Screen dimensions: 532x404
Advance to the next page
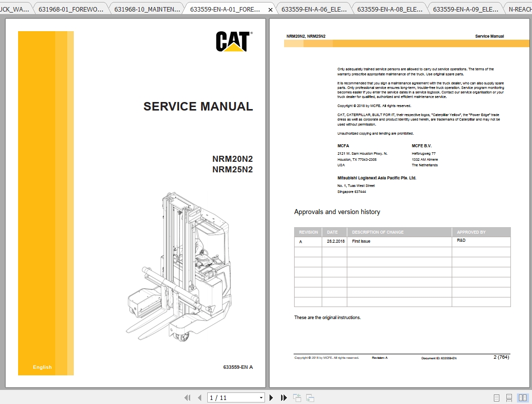point(271,397)
